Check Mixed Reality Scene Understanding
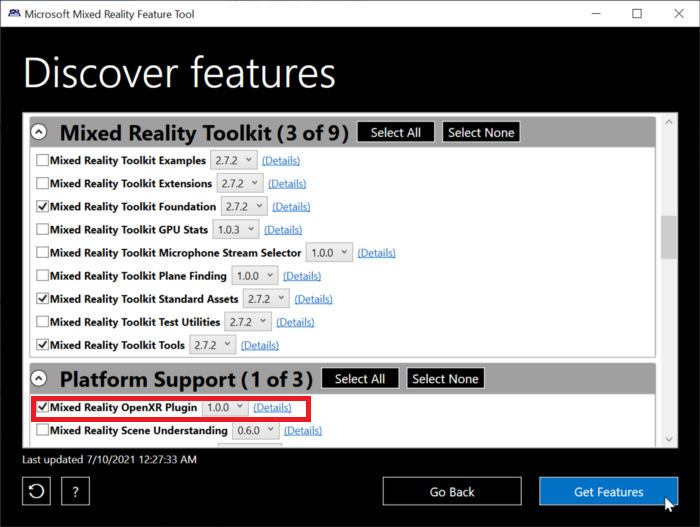Screen dimensions: 700x527 tap(42, 430)
